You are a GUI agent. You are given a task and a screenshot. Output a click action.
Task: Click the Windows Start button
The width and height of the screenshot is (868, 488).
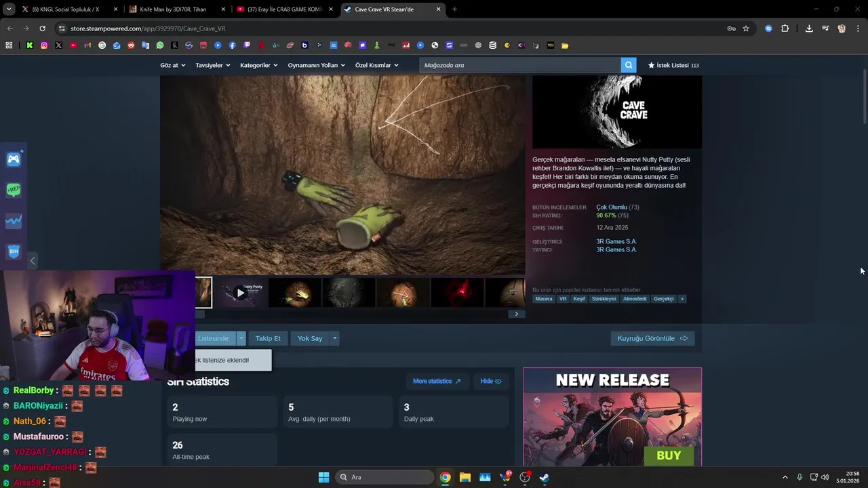[x=323, y=477]
